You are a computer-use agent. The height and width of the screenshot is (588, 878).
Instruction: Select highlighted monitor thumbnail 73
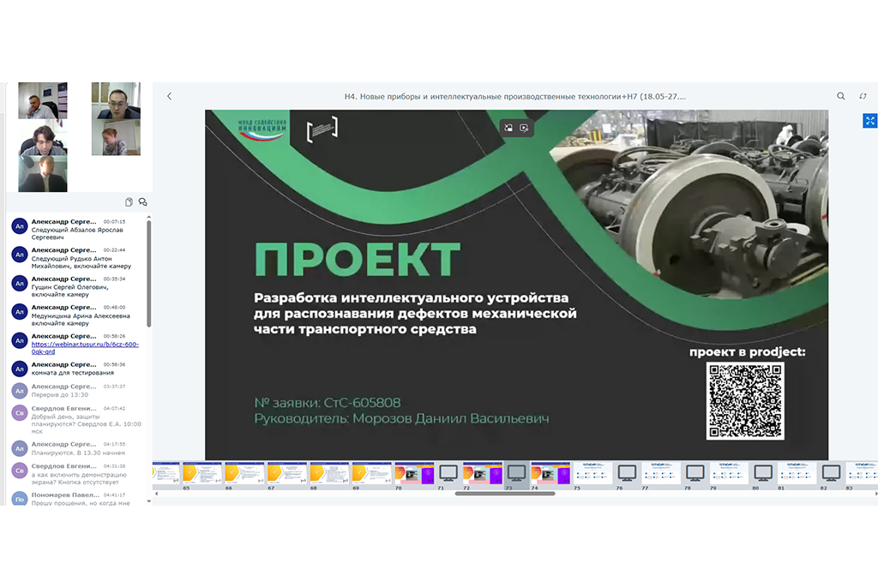tap(516, 473)
